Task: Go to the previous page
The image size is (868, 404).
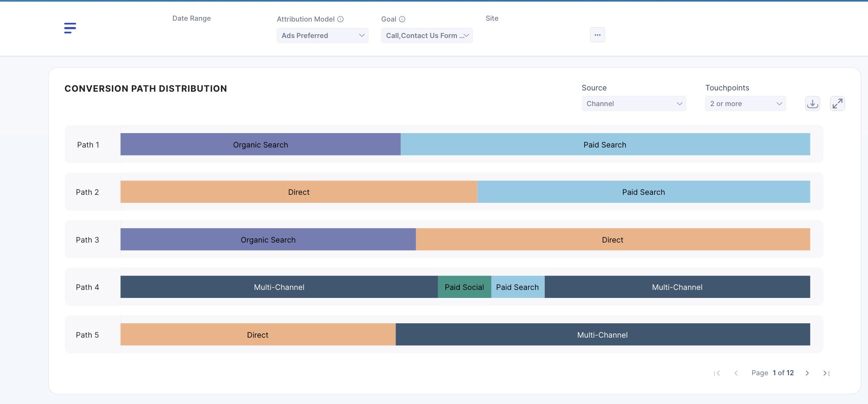Action: [x=736, y=373]
